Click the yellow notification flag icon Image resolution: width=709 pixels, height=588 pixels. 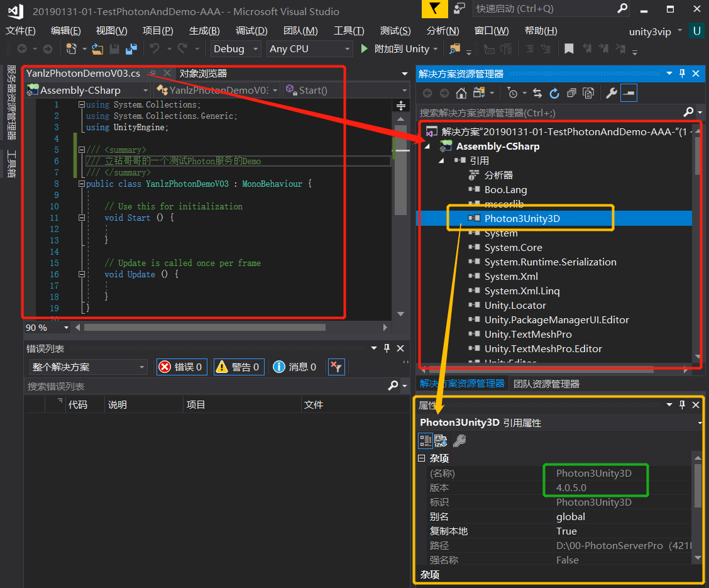click(434, 9)
